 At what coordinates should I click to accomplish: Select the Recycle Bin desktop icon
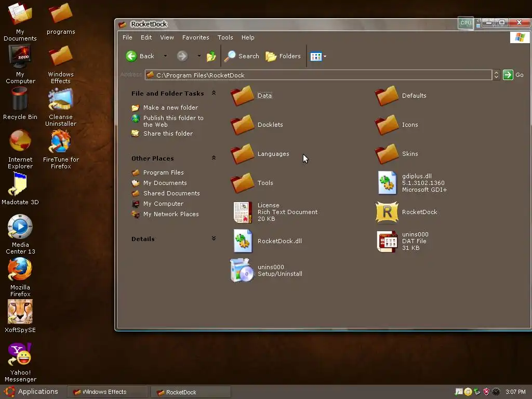pos(20,99)
